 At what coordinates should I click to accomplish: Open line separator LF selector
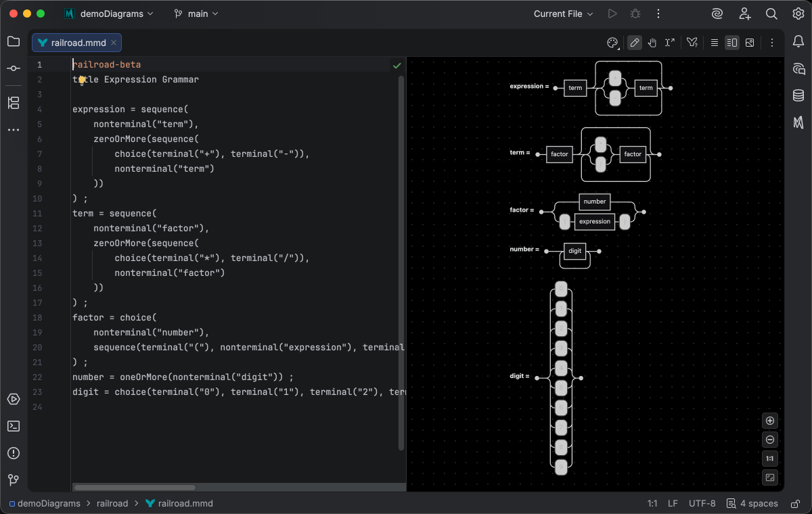[x=673, y=503]
